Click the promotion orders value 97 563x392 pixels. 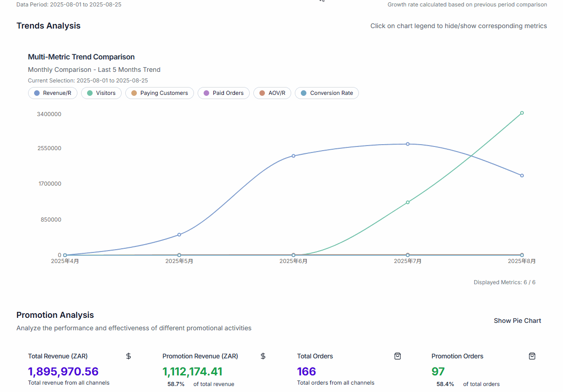tap(438, 371)
